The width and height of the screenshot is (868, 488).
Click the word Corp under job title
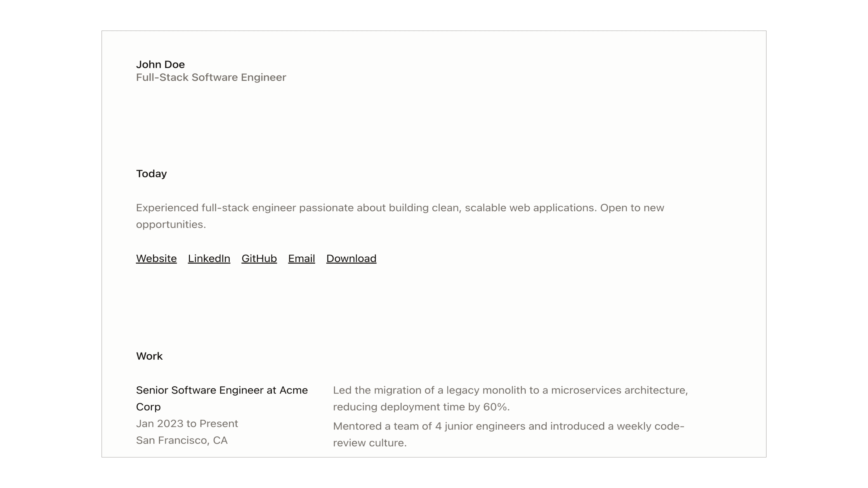[x=148, y=407]
